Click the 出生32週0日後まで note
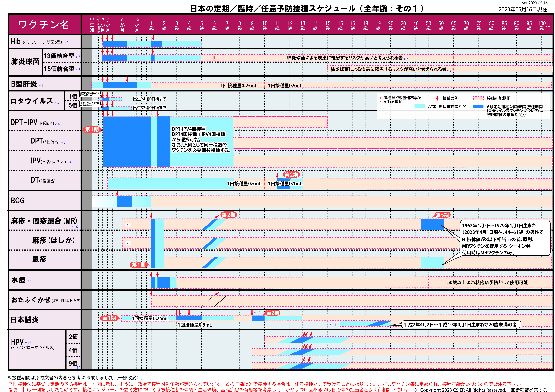 [x=150, y=108]
